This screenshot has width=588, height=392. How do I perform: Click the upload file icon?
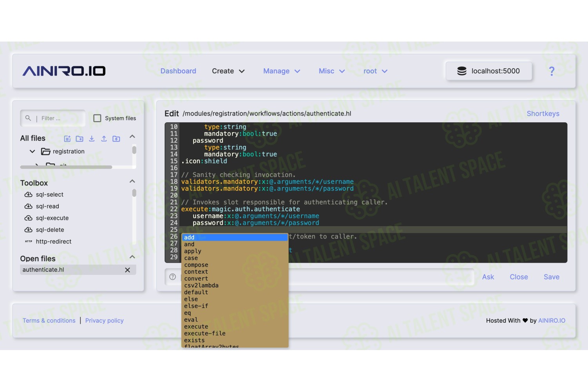(x=104, y=138)
